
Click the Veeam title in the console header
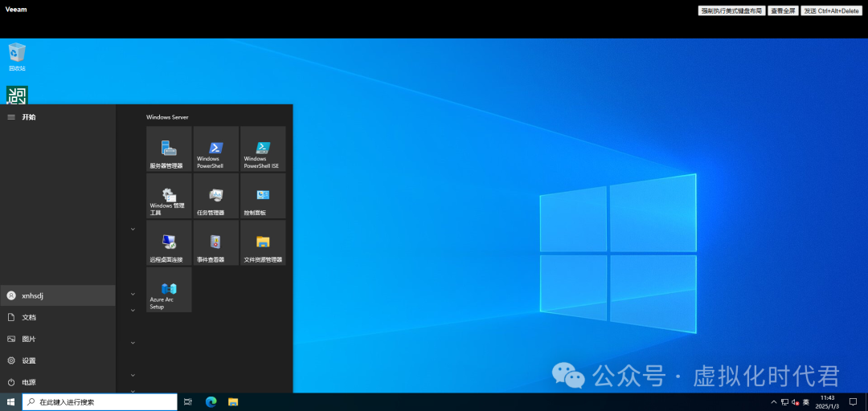16,10
